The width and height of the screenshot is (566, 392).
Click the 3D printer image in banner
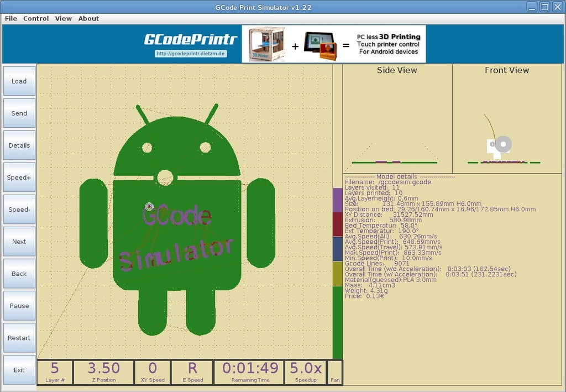point(266,44)
